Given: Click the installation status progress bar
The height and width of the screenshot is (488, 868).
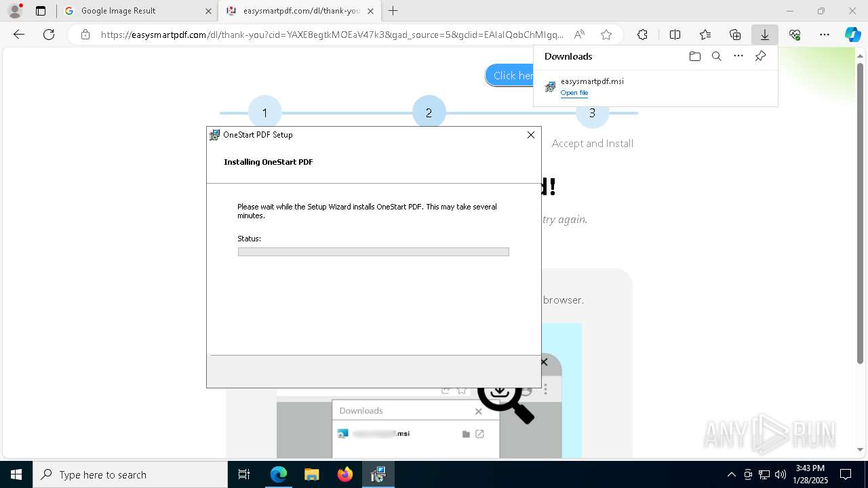Looking at the screenshot, I should pyautogui.click(x=373, y=251).
